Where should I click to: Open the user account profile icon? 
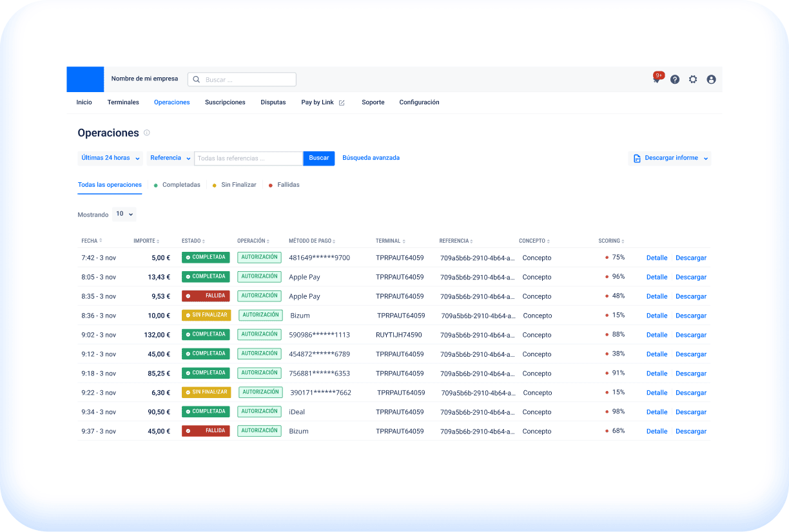click(x=711, y=79)
